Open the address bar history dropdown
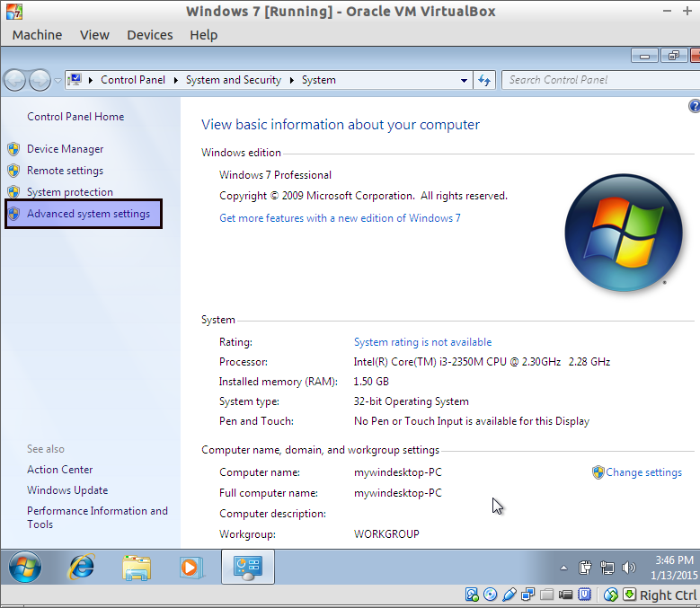Viewport: 700px width, 608px height. coord(464,80)
